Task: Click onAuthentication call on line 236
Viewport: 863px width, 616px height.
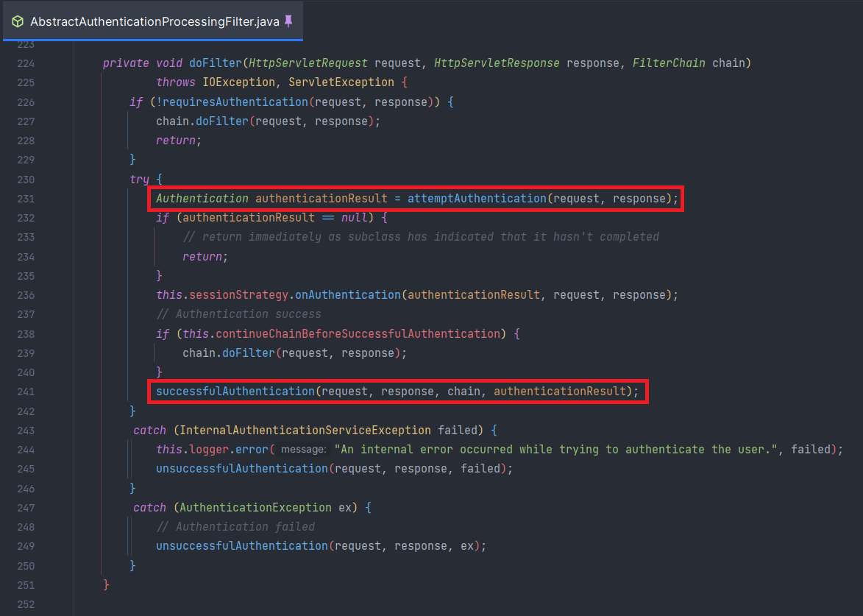Action: [348, 295]
